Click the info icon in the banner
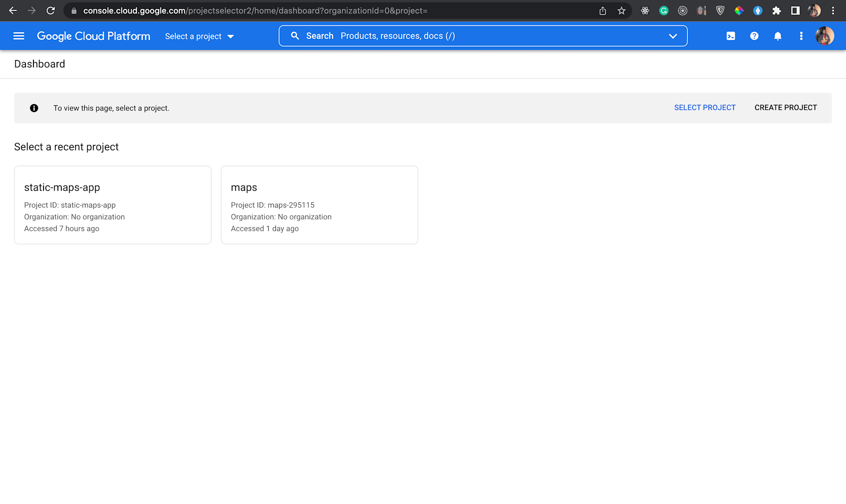 pos(34,108)
